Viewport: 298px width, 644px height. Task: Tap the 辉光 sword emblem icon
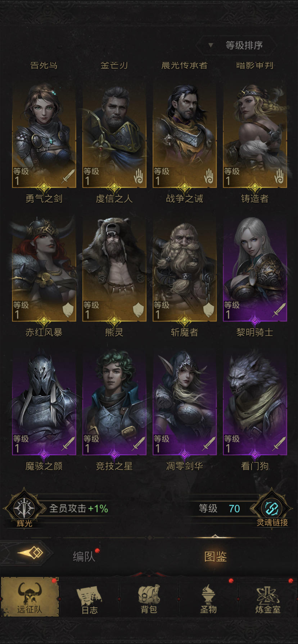(x=24, y=508)
